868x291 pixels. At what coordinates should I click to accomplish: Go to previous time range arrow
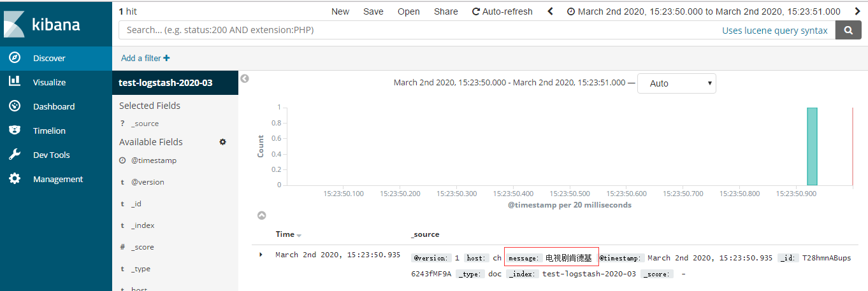click(x=551, y=11)
